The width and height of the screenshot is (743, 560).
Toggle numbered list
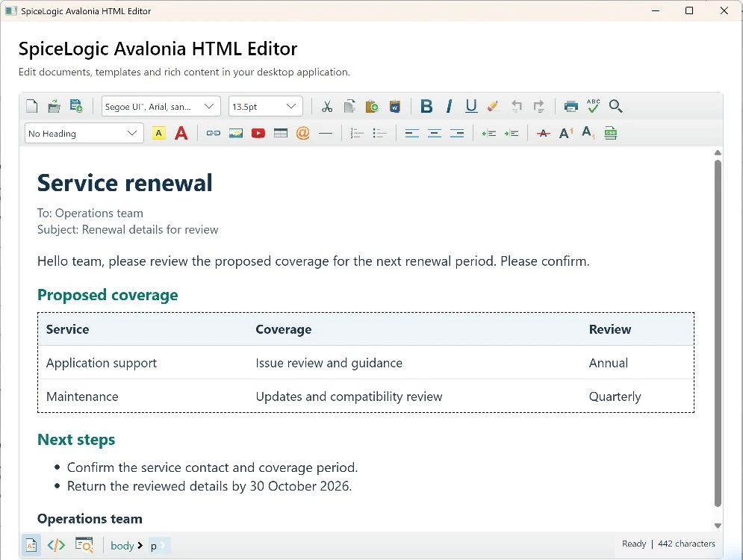coord(357,133)
